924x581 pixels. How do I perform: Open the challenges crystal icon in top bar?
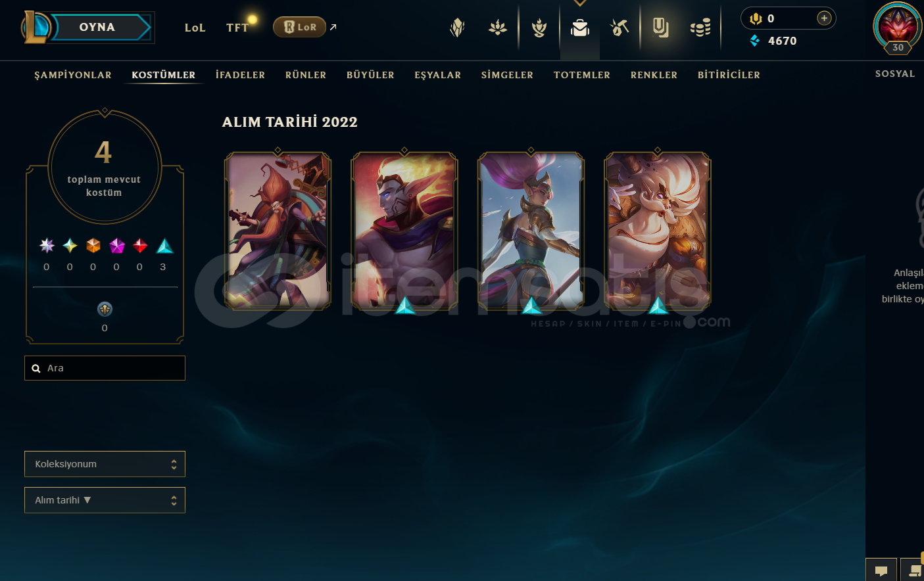tap(457, 28)
